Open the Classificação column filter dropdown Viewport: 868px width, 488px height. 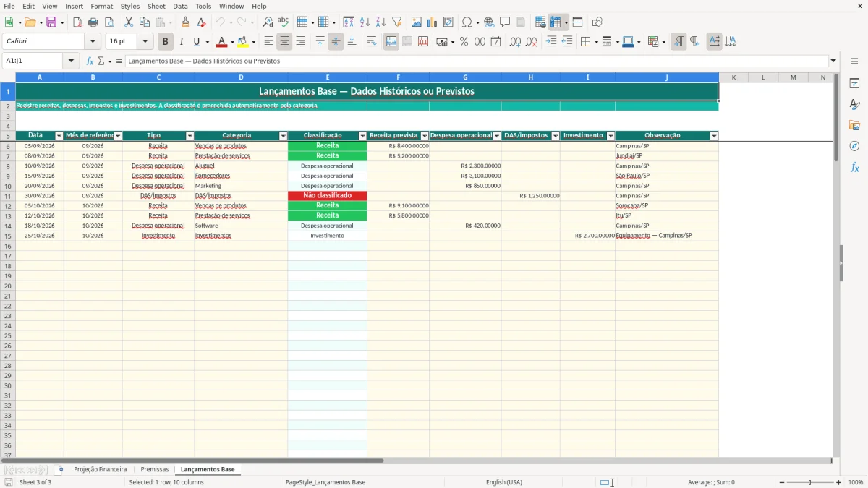[363, 136]
